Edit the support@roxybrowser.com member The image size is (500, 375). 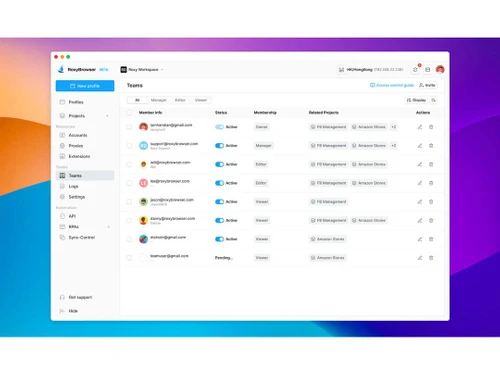pos(420,146)
